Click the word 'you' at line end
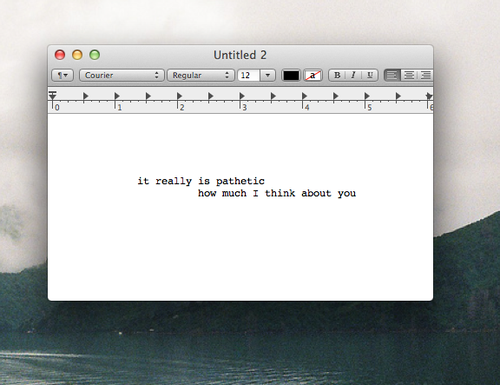This screenshot has width=500, height=385. coord(347,194)
